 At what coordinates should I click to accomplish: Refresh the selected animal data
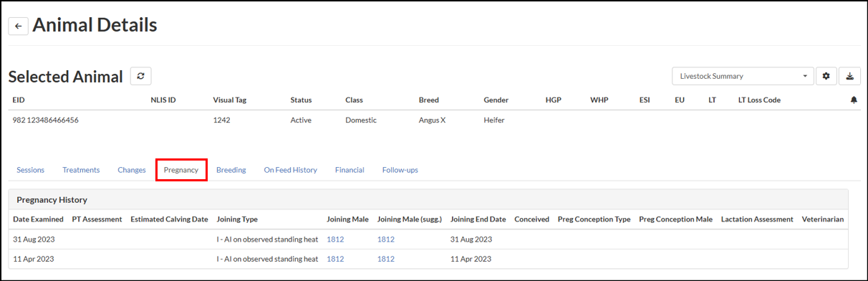coord(141,76)
